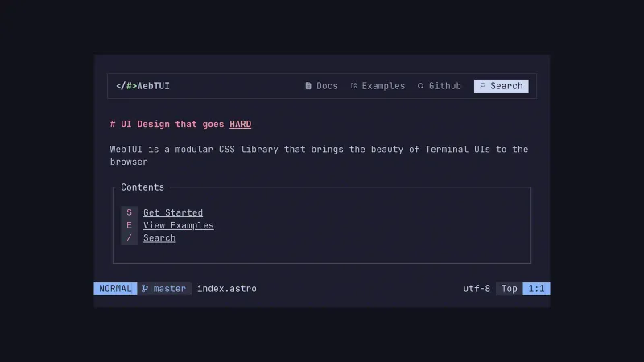The height and width of the screenshot is (362, 644).
Task: Open the Search link in Contents
Action: [x=159, y=238]
